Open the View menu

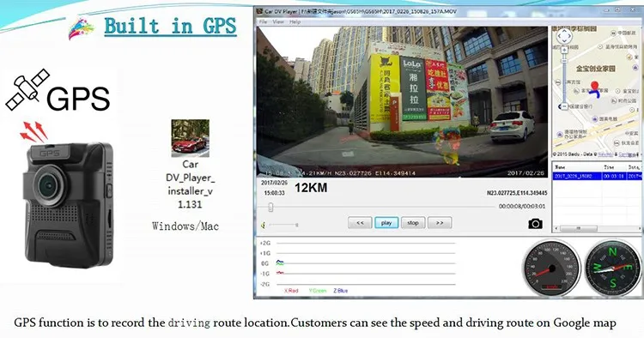click(x=278, y=21)
